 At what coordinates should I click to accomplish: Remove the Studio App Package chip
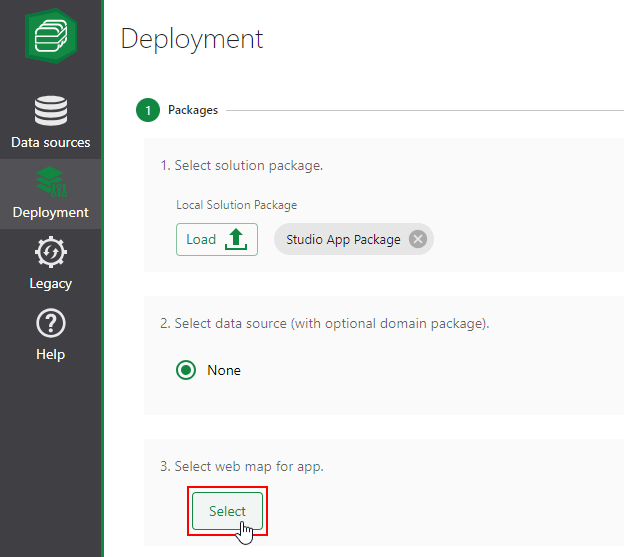coord(418,239)
